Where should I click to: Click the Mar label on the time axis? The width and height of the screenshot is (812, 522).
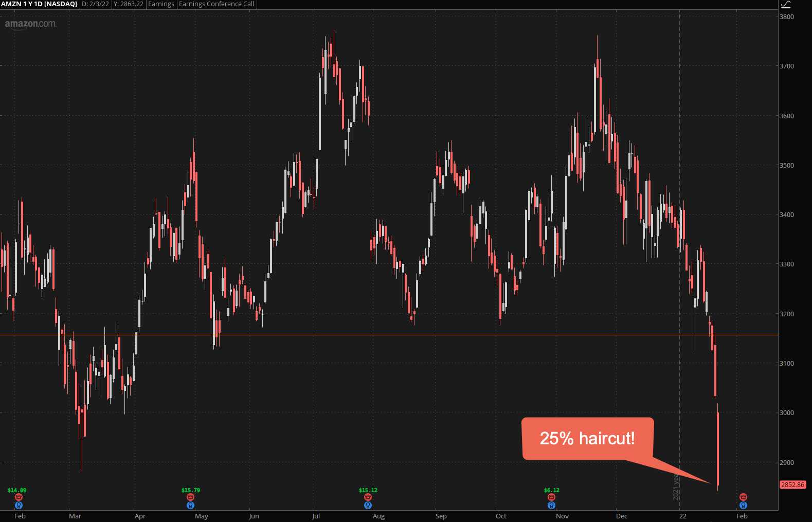pyautogui.click(x=75, y=516)
